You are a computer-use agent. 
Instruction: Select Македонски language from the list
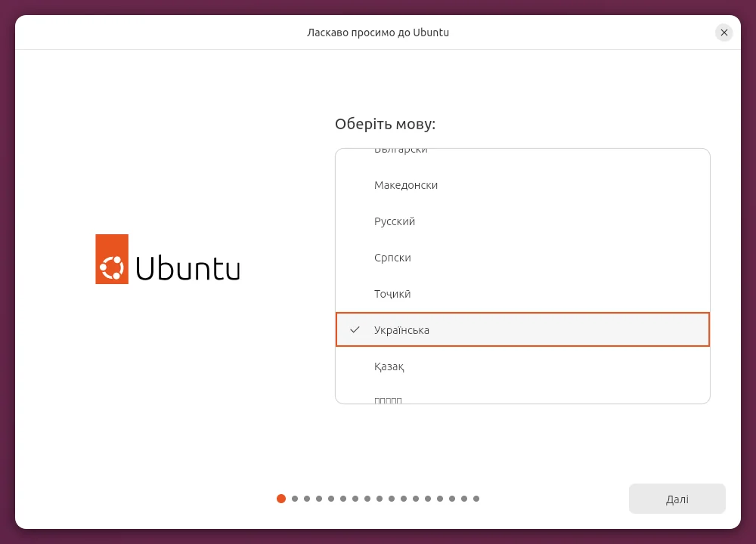point(522,185)
